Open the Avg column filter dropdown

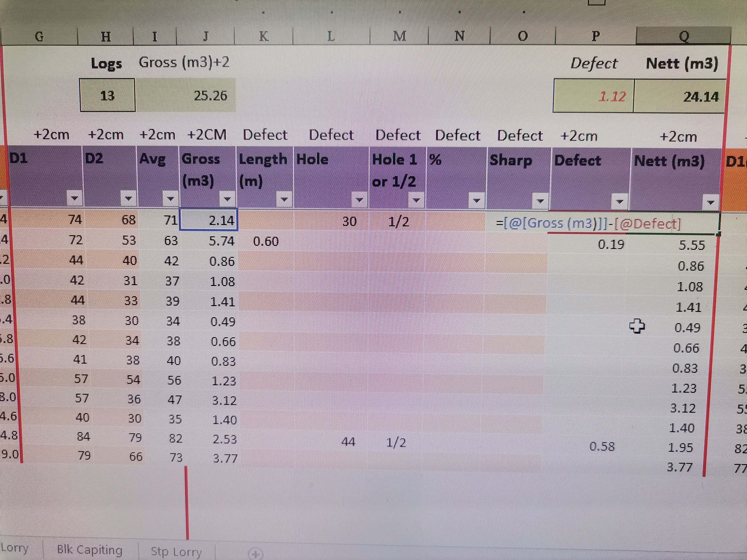pos(171,198)
